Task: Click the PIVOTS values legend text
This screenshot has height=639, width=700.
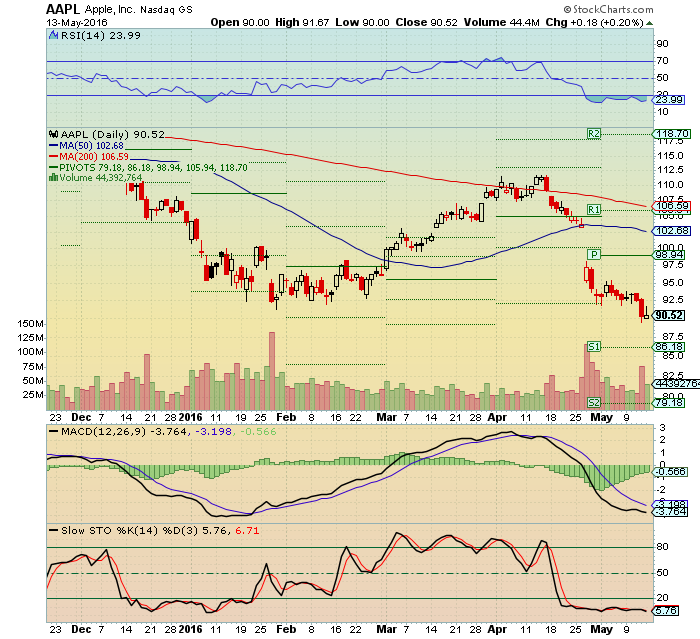Action: [x=153, y=168]
